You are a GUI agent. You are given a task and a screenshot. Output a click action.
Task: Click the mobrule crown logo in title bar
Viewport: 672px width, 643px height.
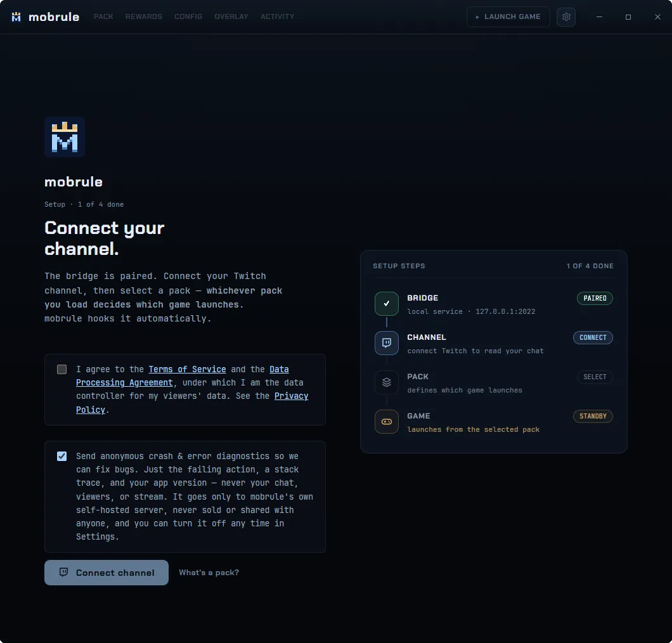point(16,16)
